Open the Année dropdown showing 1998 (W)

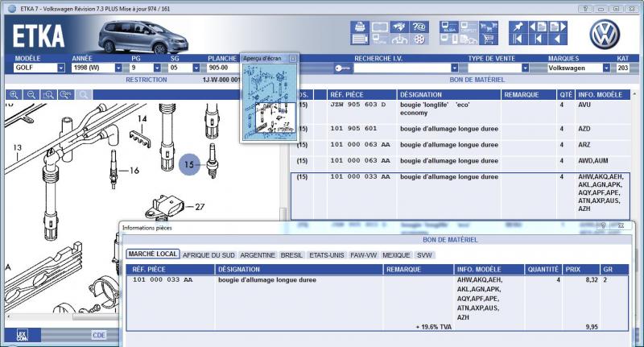pyautogui.click(x=118, y=68)
